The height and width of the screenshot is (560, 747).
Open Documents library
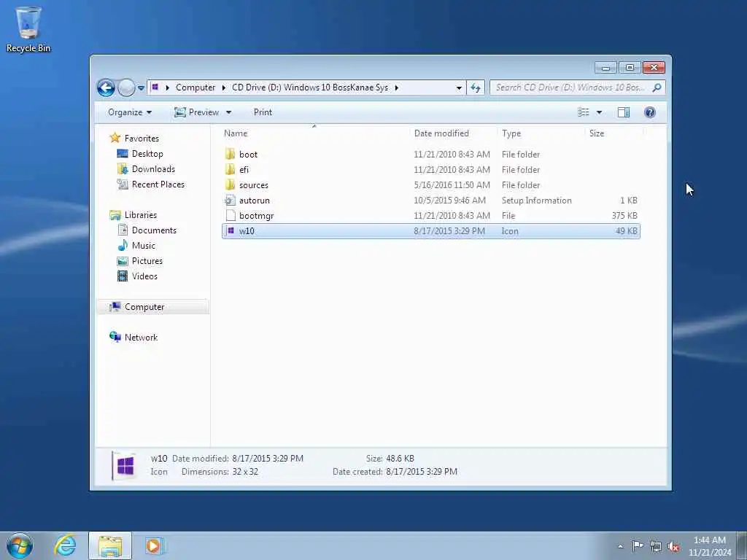153,230
